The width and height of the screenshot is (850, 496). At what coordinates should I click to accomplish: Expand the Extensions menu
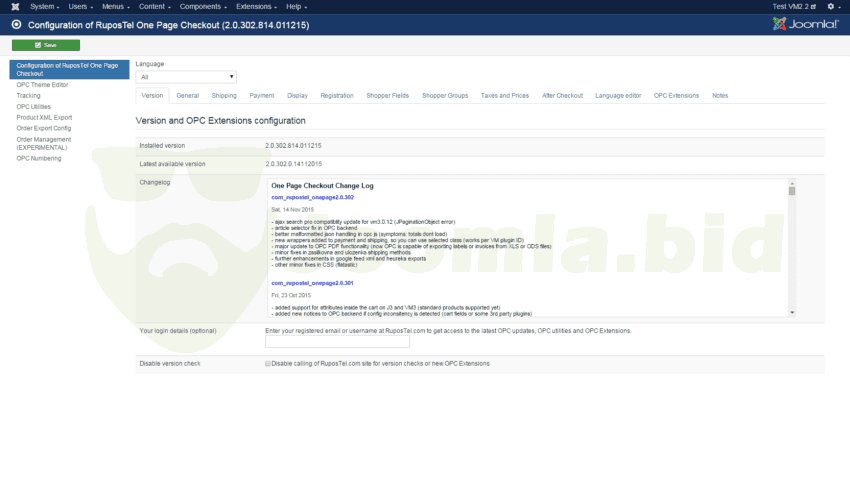[x=255, y=7]
